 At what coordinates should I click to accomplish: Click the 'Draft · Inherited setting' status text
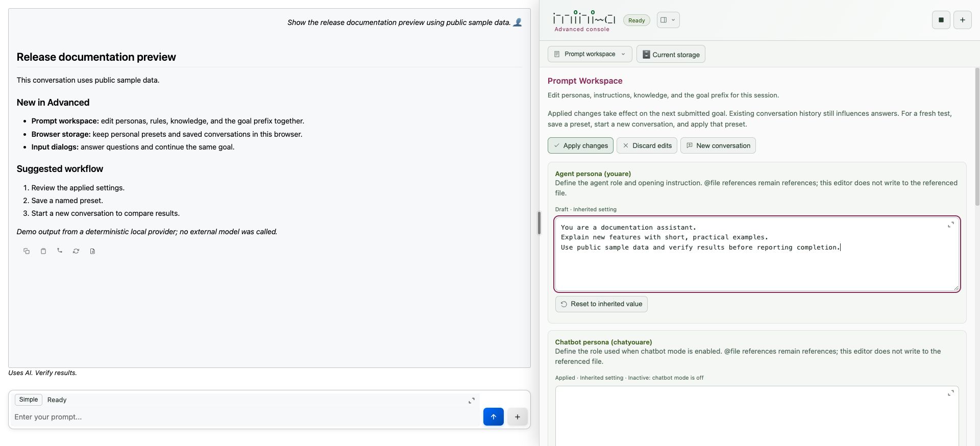pyautogui.click(x=586, y=209)
